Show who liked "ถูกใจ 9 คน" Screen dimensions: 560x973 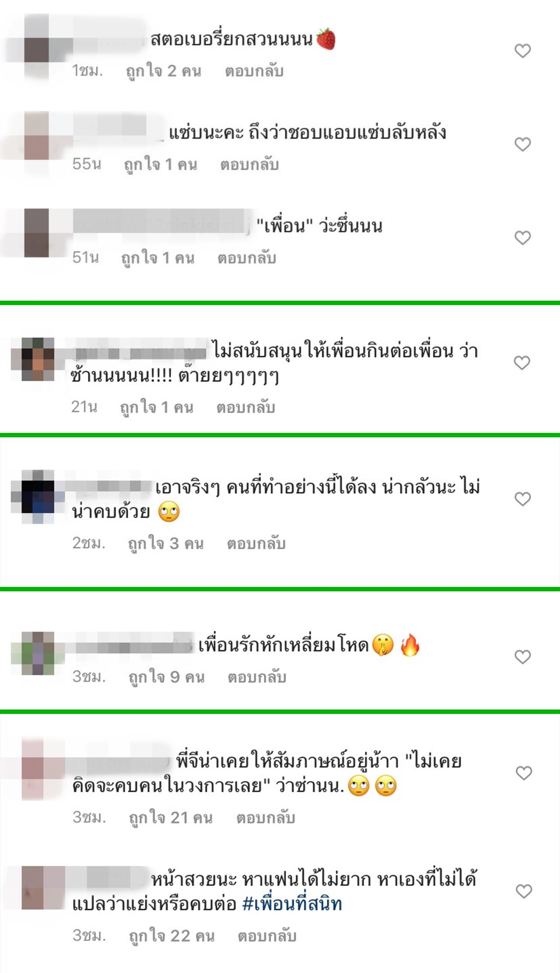(166, 677)
